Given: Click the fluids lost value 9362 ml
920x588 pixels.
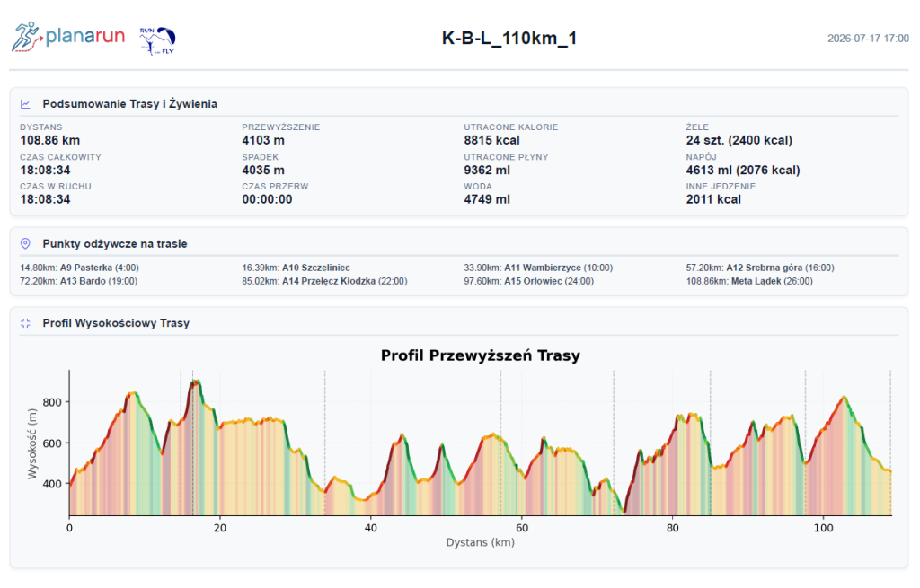Looking at the screenshot, I should point(487,170).
